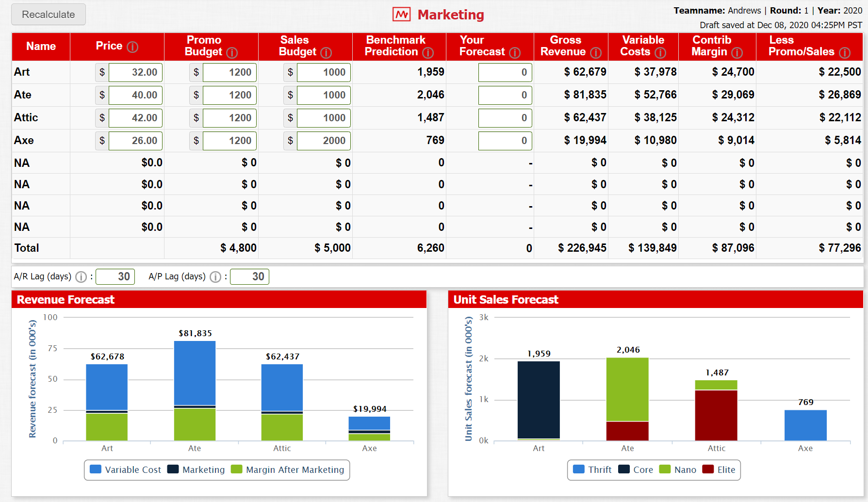Click the Contrib Margin info icon
The width and height of the screenshot is (868, 502).
click(x=737, y=52)
